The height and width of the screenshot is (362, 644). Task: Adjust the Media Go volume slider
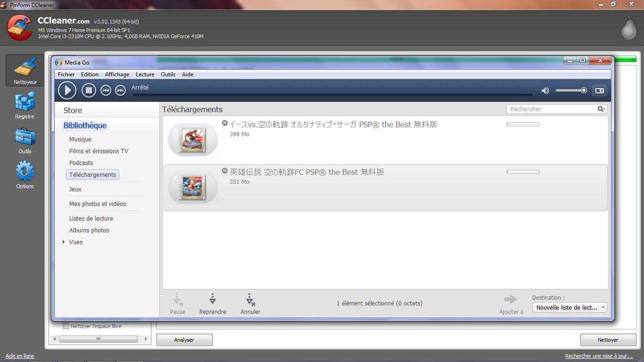coord(571,90)
